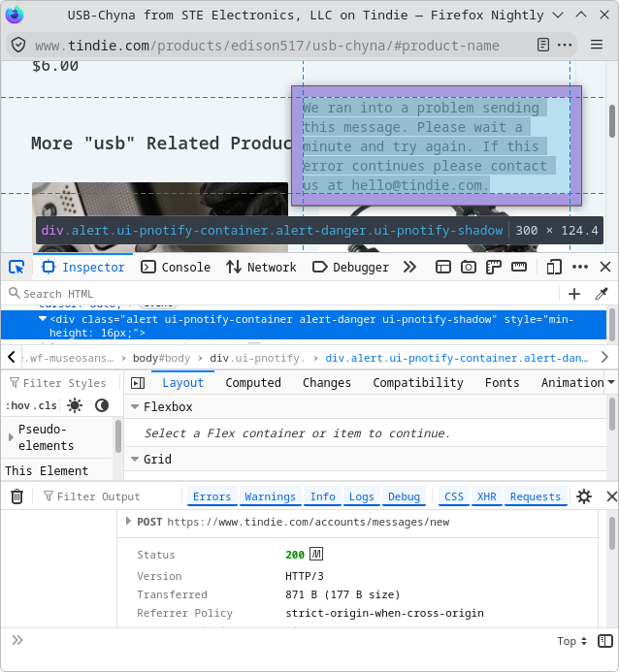The width and height of the screenshot is (619, 672).
Task: Toggle Reader View in address bar
Action: (542, 45)
